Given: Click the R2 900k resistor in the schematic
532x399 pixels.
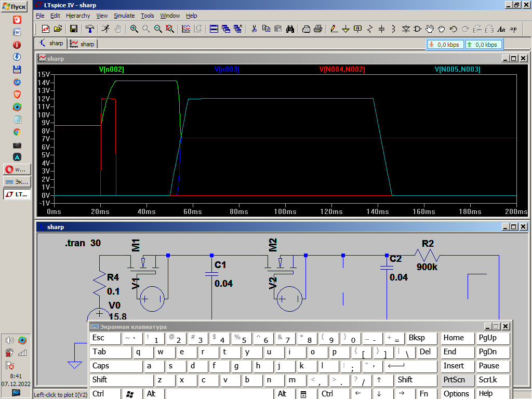Looking at the screenshot, I should (427, 256).
